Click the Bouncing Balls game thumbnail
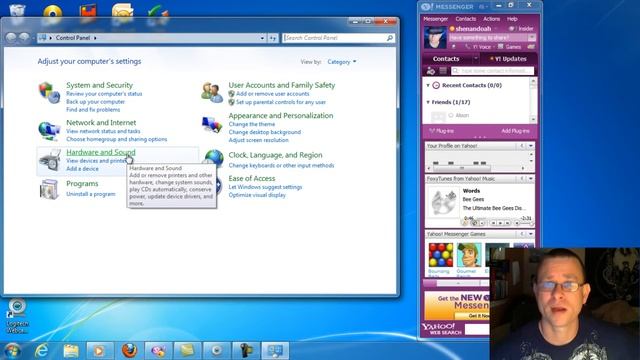 (440, 255)
